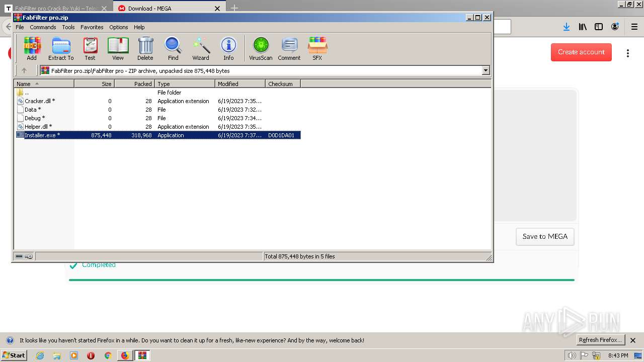Click the SFX toolbar icon
The image size is (644, 362).
pos(317,49)
